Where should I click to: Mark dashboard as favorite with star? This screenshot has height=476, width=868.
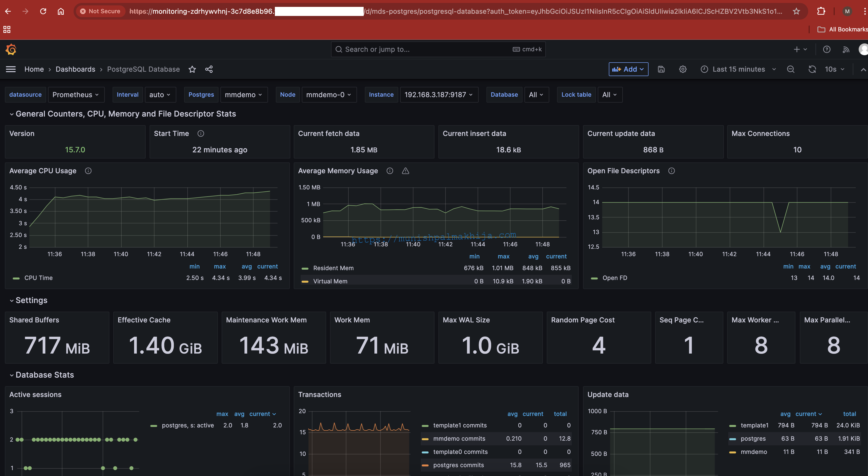point(192,69)
